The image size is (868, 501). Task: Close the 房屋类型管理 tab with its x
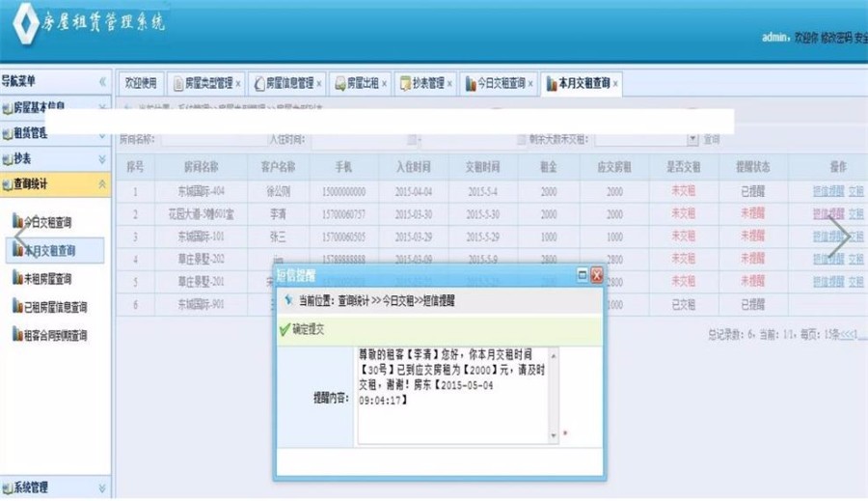coord(238,84)
